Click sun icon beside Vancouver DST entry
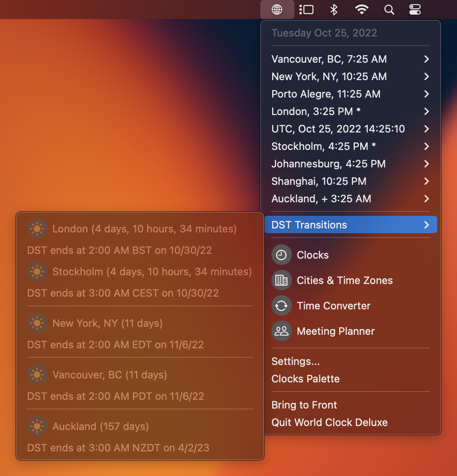 pyautogui.click(x=37, y=375)
